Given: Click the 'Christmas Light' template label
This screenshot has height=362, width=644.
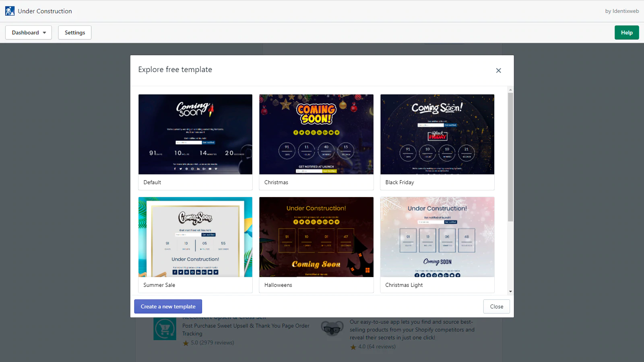Looking at the screenshot, I should (x=404, y=285).
